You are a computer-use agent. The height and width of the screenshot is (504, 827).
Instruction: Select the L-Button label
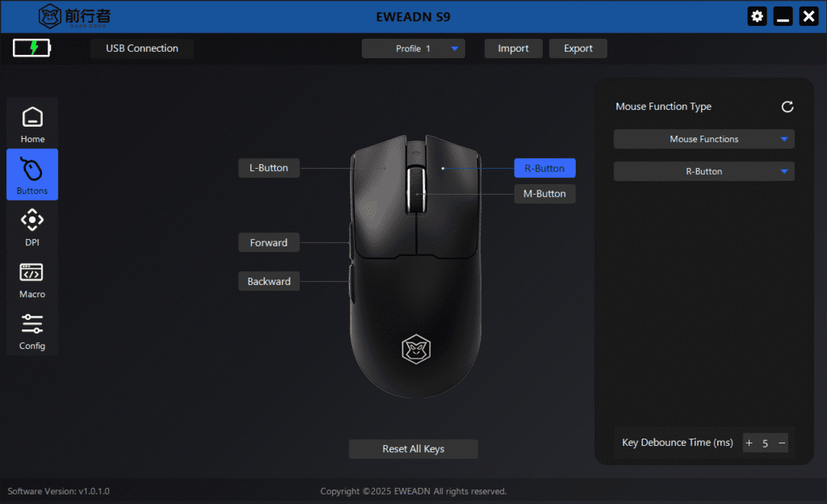tap(269, 168)
